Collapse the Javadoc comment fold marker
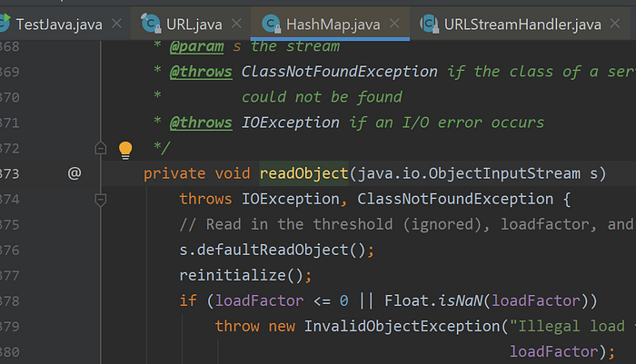The height and width of the screenshot is (364, 636). click(x=101, y=148)
